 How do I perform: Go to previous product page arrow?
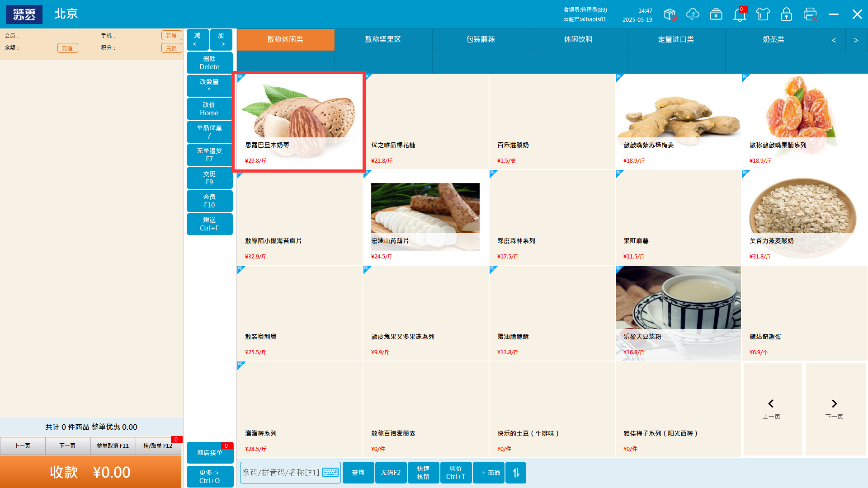(x=773, y=409)
